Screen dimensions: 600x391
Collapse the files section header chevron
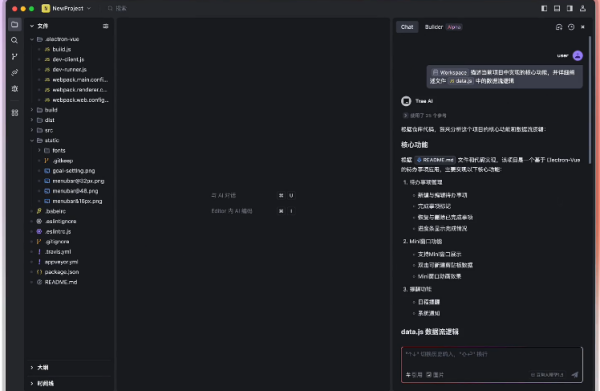click(x=32, y=26)
